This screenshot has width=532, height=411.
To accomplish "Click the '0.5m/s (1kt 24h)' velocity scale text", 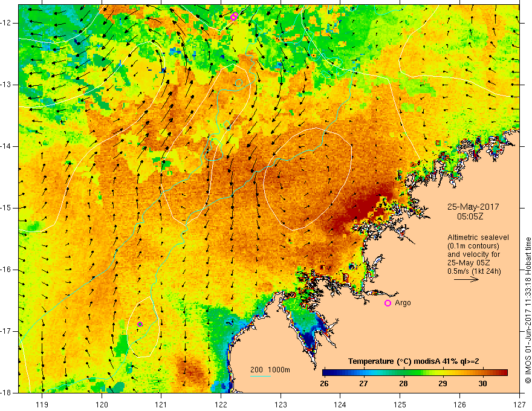I will pos(474,271).
